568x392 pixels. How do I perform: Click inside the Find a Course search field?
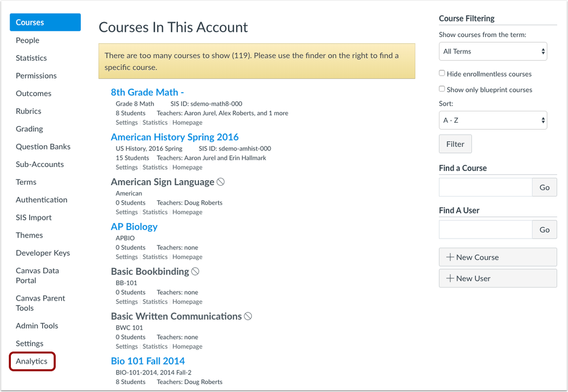(x=485, y=187)
